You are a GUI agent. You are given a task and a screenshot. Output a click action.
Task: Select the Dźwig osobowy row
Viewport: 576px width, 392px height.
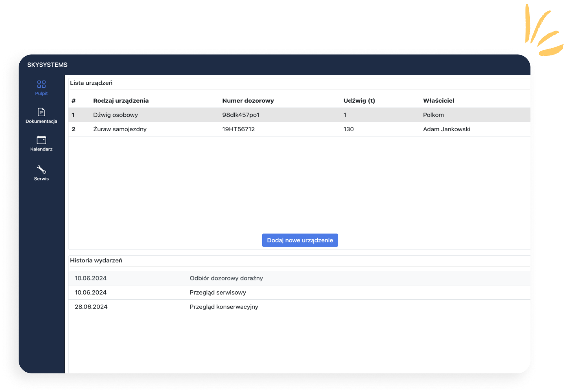[x=299, y=115]
